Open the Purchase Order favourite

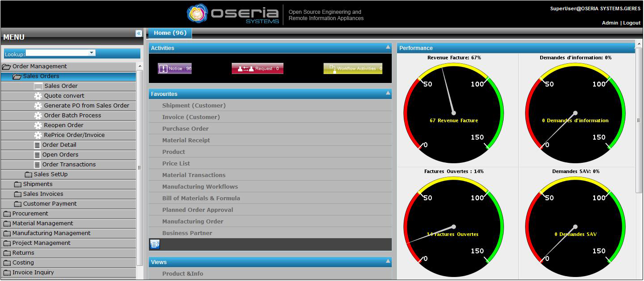pos(185,129)
